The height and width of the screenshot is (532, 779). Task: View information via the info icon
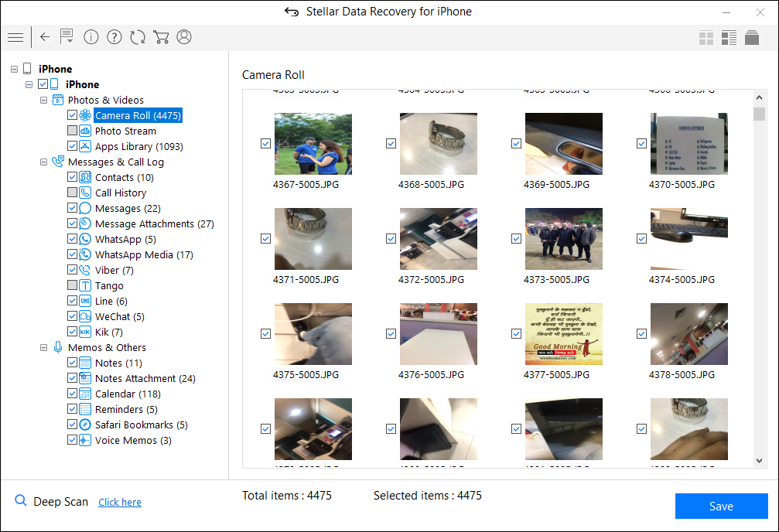[91, 36]
